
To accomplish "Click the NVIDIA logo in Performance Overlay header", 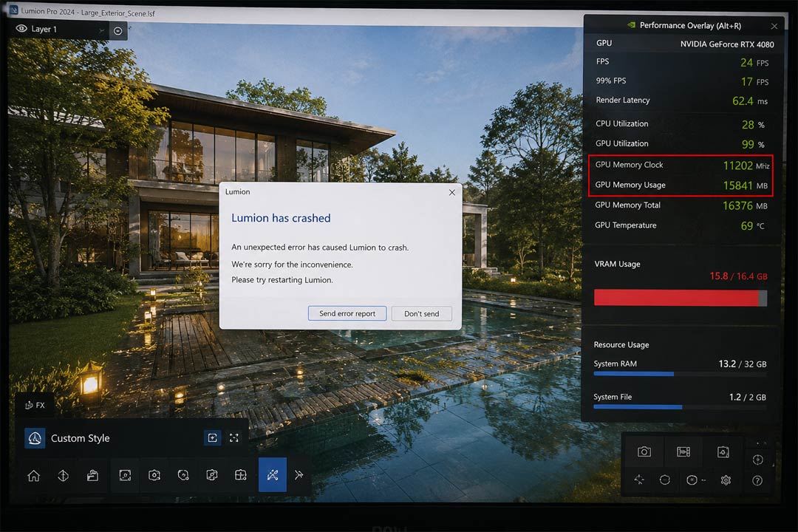I will coord(631,25).
